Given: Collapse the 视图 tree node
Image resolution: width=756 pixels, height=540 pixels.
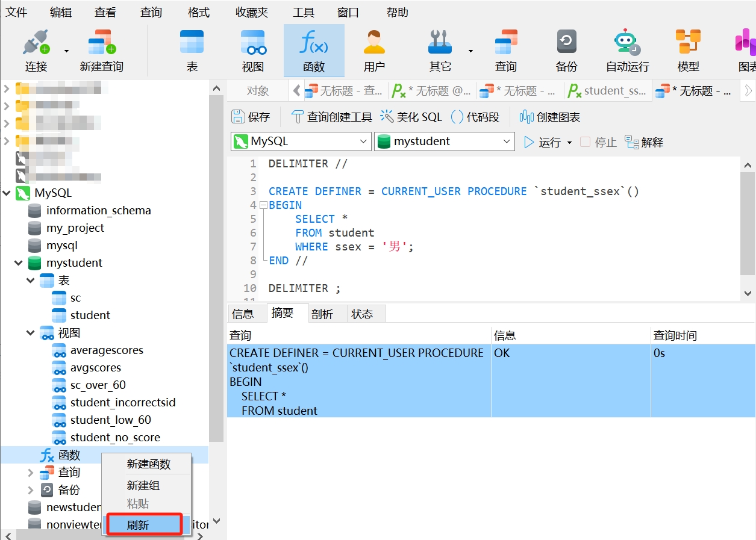Looking at the screenshot, I should (x=31, y=333).
